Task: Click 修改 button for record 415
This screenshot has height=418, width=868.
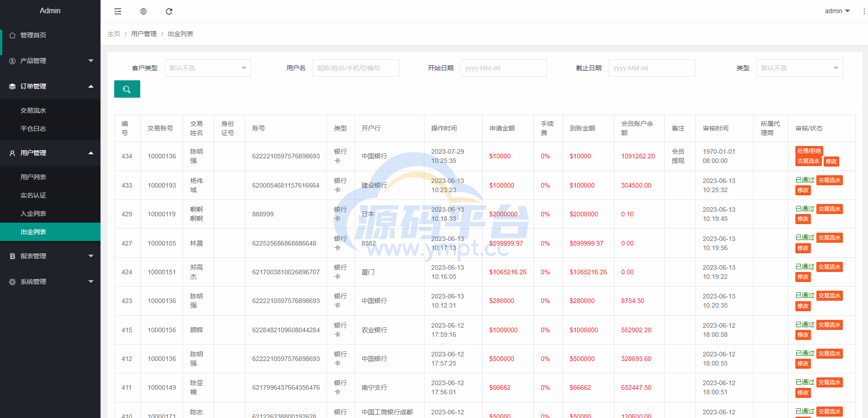Action: (x=803, y=335)
